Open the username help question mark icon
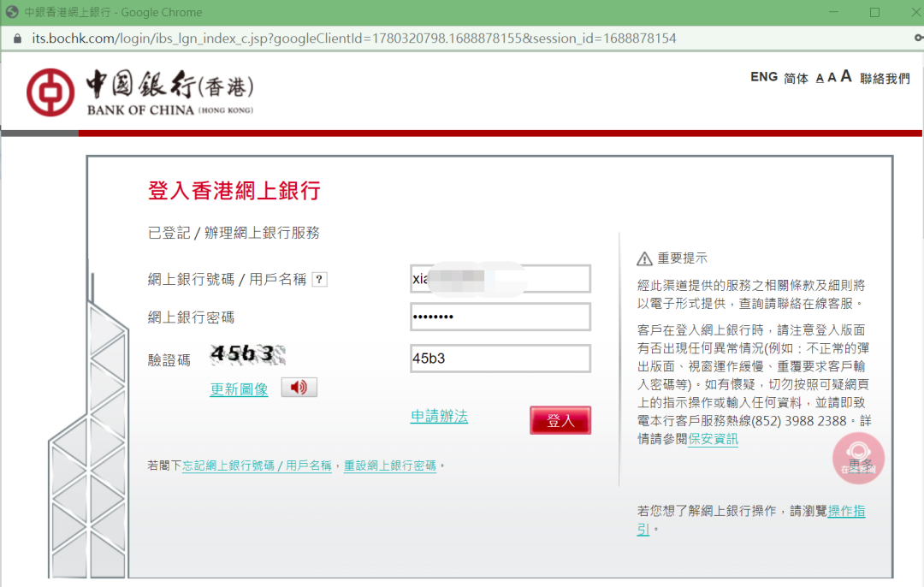This screenshot has height=587, width=924. click(319, 279)
